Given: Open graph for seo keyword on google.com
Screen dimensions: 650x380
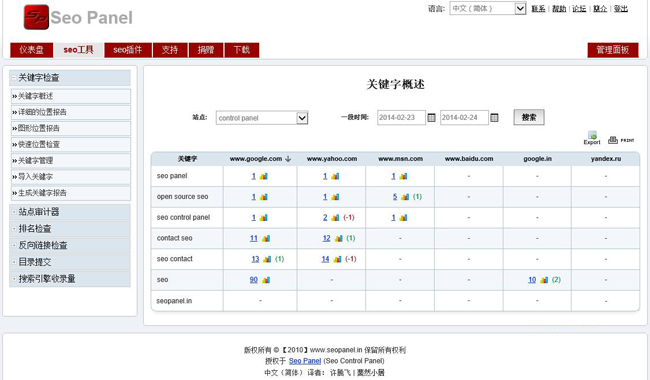Looking at the screenshot, I should 266,280.
